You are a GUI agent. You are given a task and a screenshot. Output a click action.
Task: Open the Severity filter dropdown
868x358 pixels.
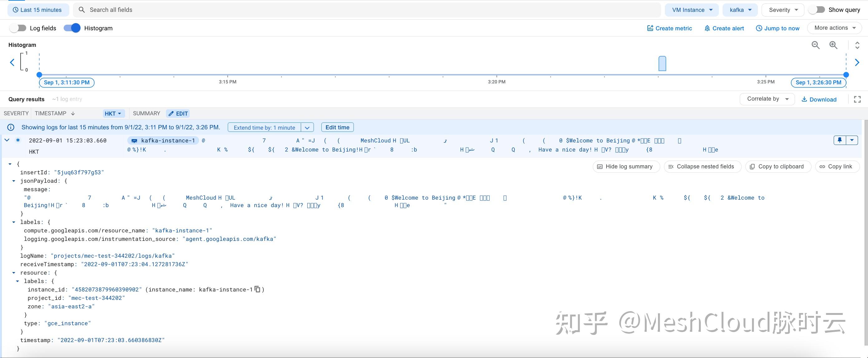pyautogui.click(x=783, y=10)
